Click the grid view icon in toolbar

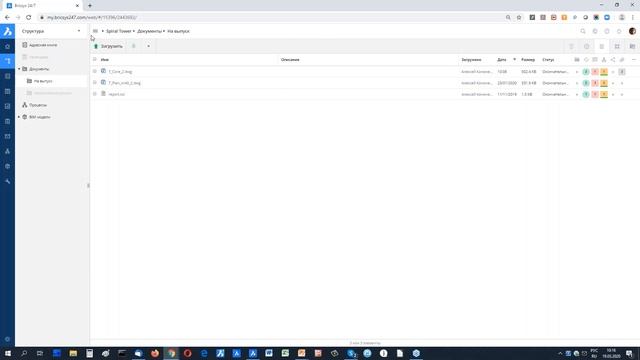pyautogui.click(x=617, y=47)
